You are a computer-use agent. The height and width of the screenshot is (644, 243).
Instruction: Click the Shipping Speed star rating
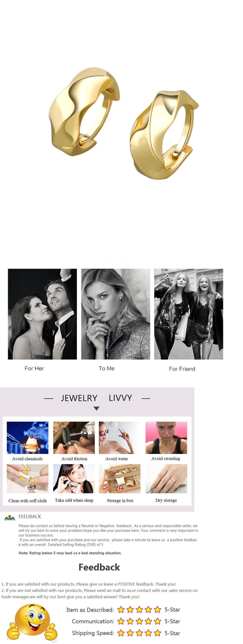139,633
